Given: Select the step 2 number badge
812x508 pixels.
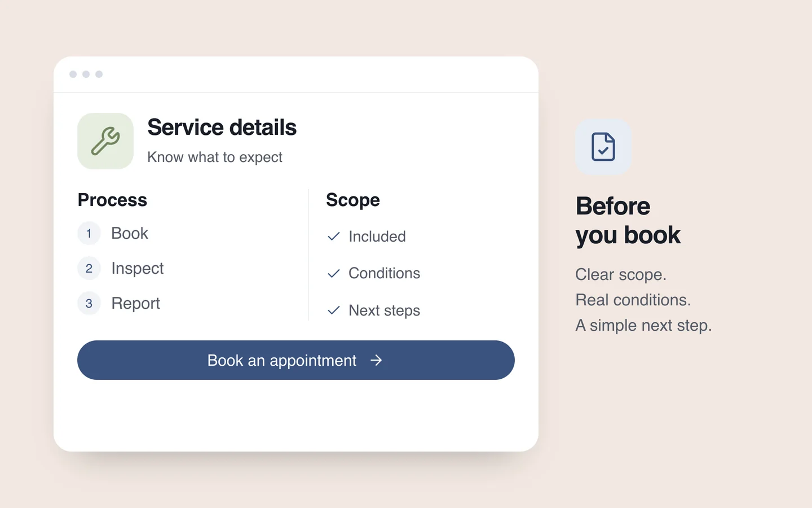Looking at the screenshot, I should [89, 268].
